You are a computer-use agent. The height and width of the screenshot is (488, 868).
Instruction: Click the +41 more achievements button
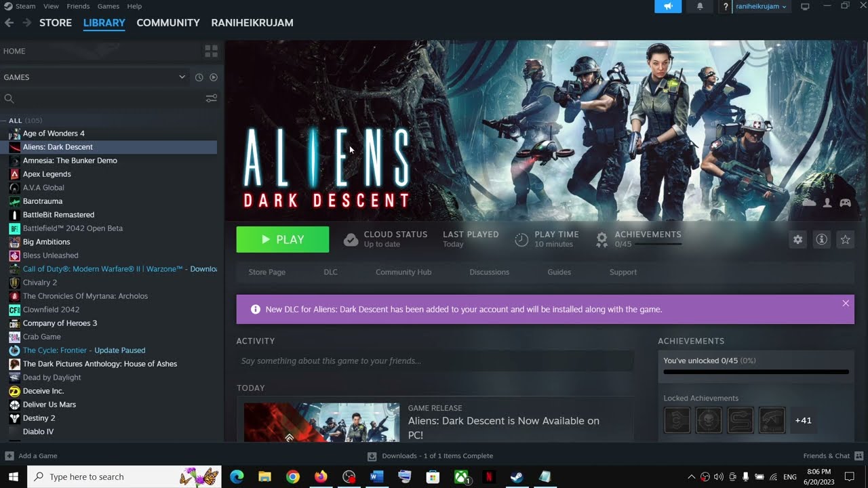point(803,420)
